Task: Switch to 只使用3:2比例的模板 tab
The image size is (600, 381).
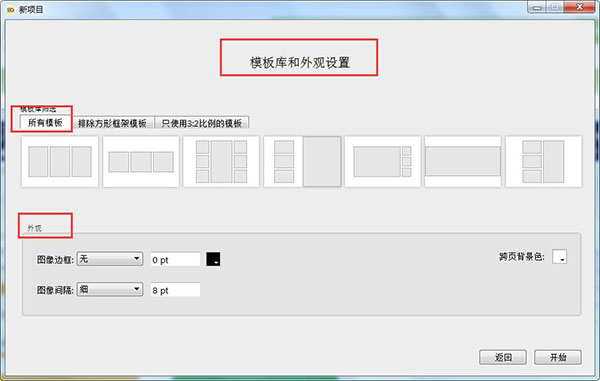Action: 202,123
